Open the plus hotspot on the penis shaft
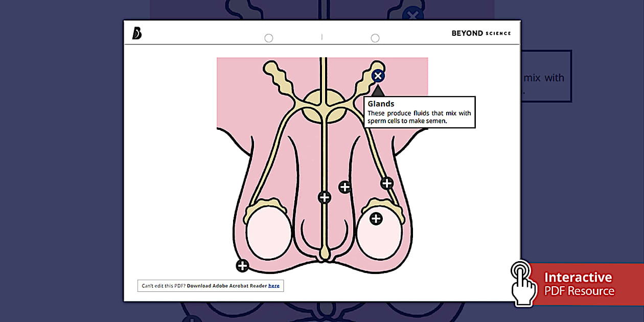 tap(345, 187)
